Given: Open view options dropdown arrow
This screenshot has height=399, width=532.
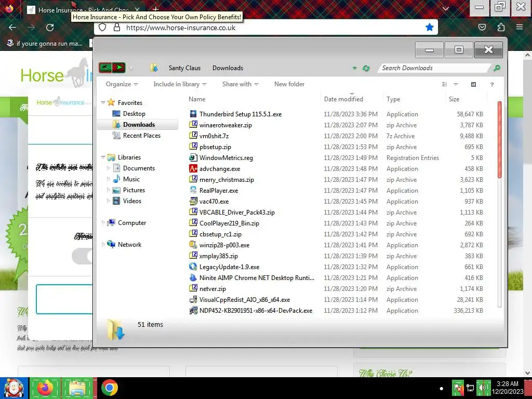Looking at the screenshot, I should 456,84.
